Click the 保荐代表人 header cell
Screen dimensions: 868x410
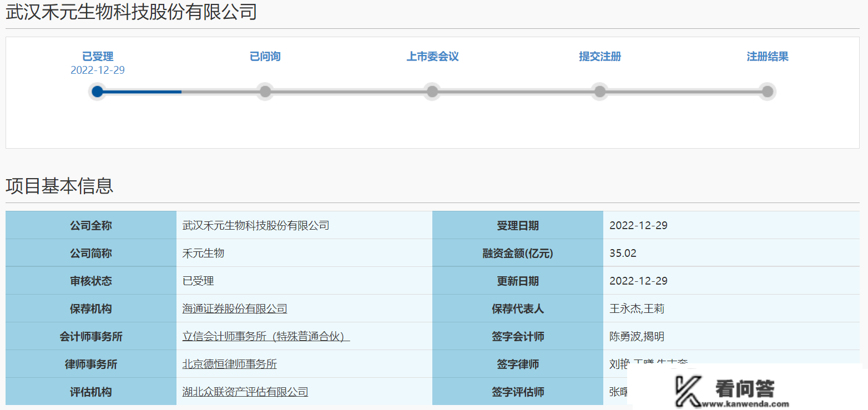(x=518, y=308)
